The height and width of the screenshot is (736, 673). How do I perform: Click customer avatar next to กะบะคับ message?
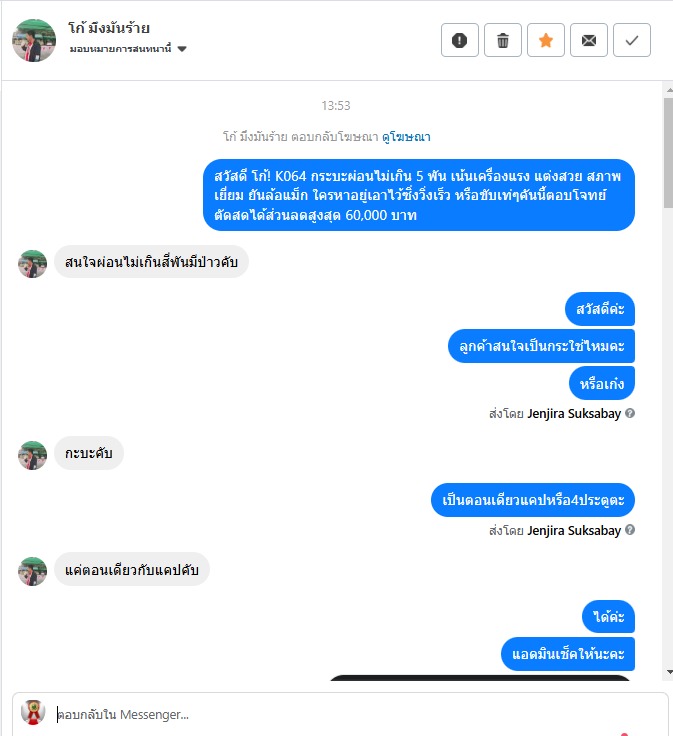[32, 455]
